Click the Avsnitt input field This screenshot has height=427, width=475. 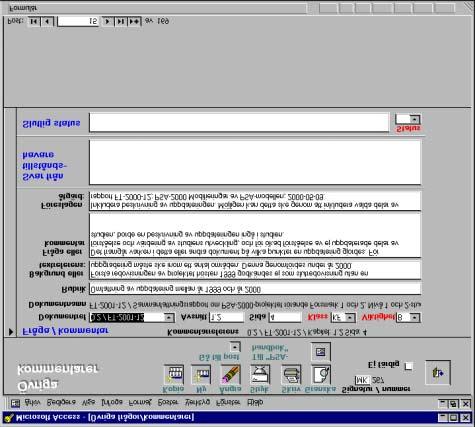tap(226, 317)
